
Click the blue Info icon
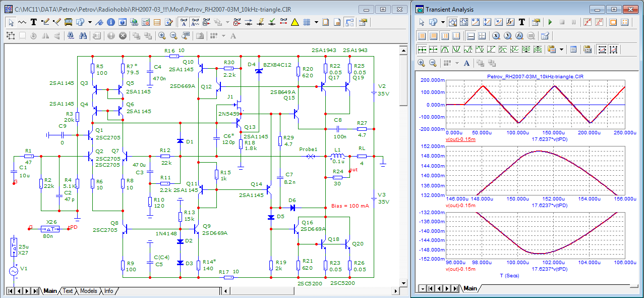click(x=111, y=22)
